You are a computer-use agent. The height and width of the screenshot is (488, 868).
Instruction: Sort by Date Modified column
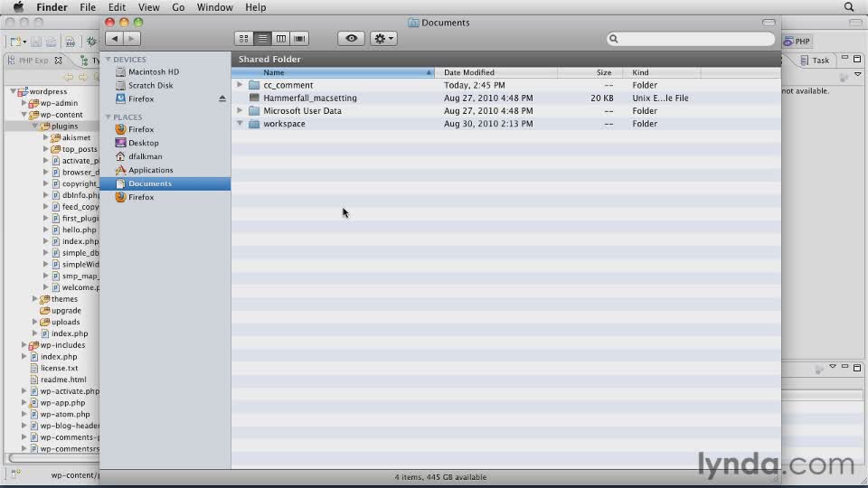(x=496, y=72)
